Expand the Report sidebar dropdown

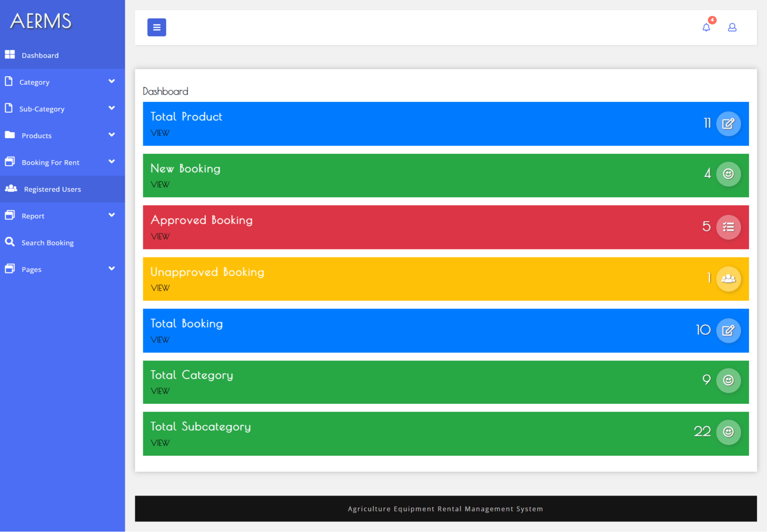[x=33, y=216]
